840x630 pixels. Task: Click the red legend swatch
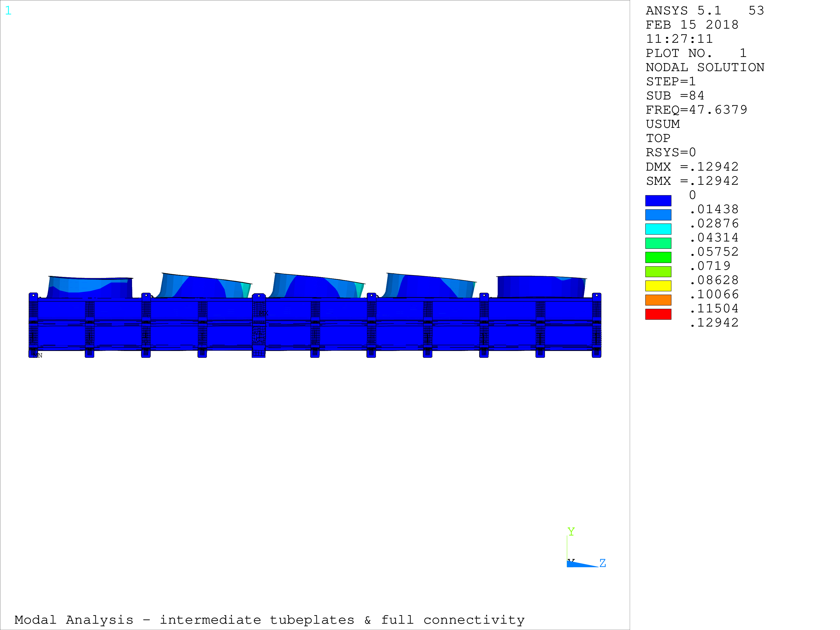pyautogui.click(x=658, y=314)
